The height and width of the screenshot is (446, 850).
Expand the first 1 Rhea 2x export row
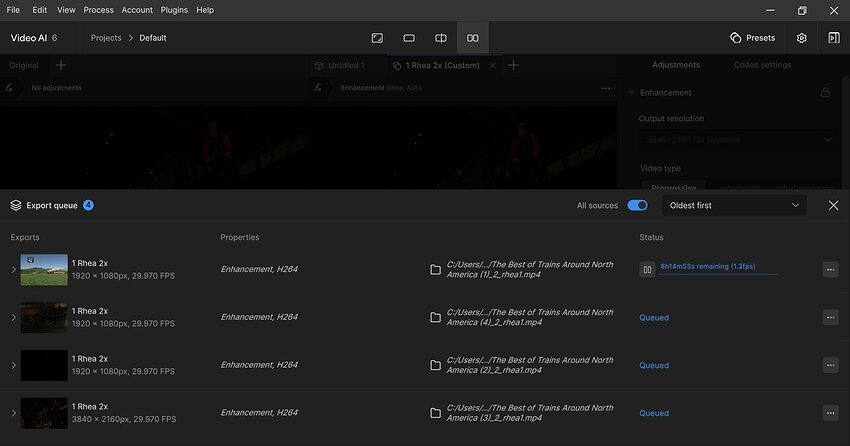pyautogui.click(x=13, y=270)
